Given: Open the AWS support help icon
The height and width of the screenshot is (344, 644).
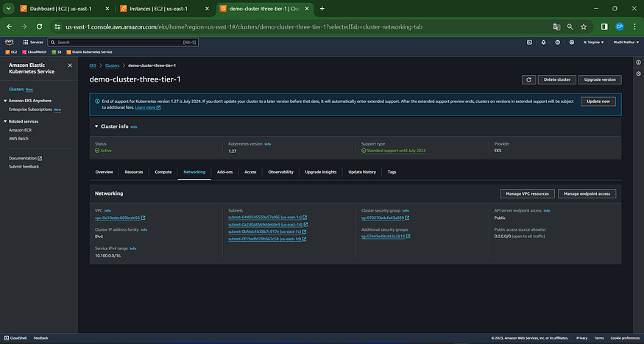Looking at the screenshot, I should pos(557,42).
